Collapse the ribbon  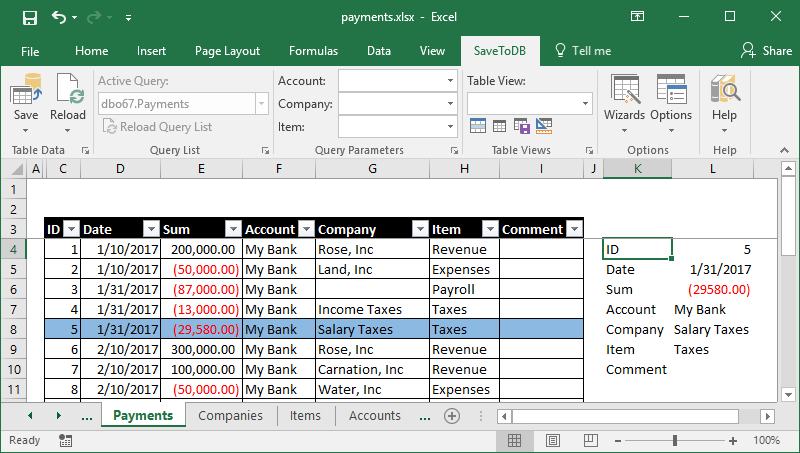coord(784,150)
